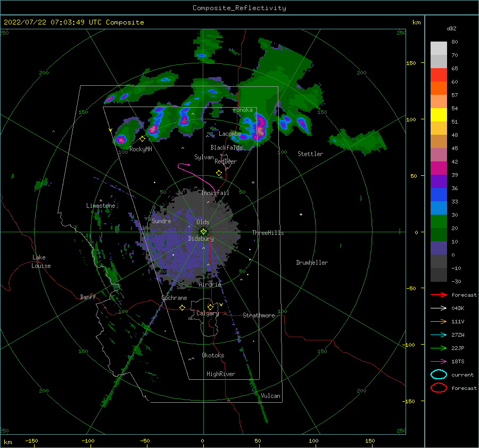
Task: Click the 18TS legend label
Action: point(458,362)
